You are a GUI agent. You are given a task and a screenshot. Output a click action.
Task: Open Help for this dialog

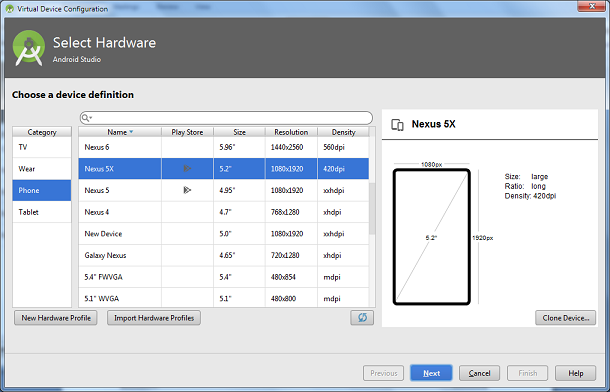coord(575,373)
